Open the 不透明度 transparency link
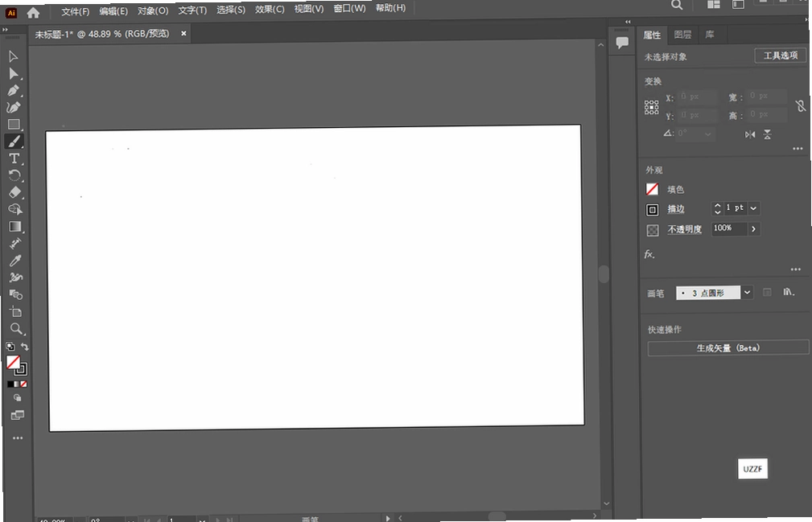812x522 pixels. tap(684, 229)
